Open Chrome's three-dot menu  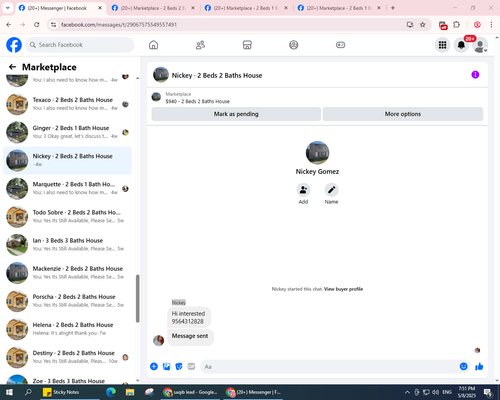point(491,24)
